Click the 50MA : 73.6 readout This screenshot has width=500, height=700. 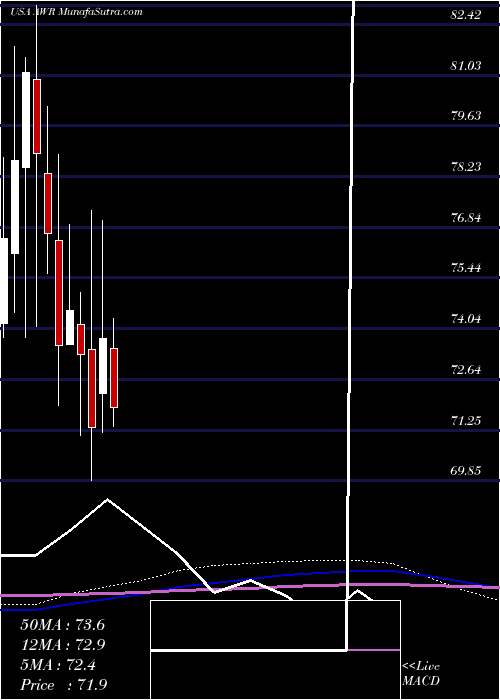pyautogui.click(x=62, y=625)
